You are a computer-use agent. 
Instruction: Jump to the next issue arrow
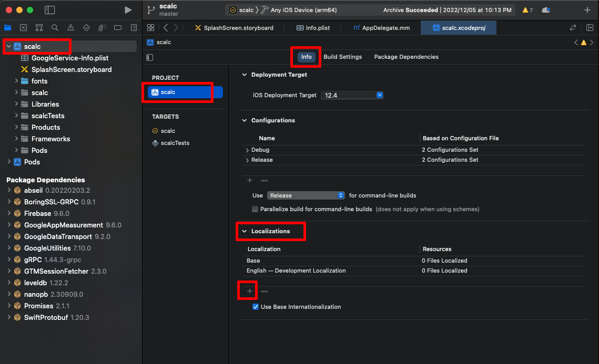coord(592,43)
